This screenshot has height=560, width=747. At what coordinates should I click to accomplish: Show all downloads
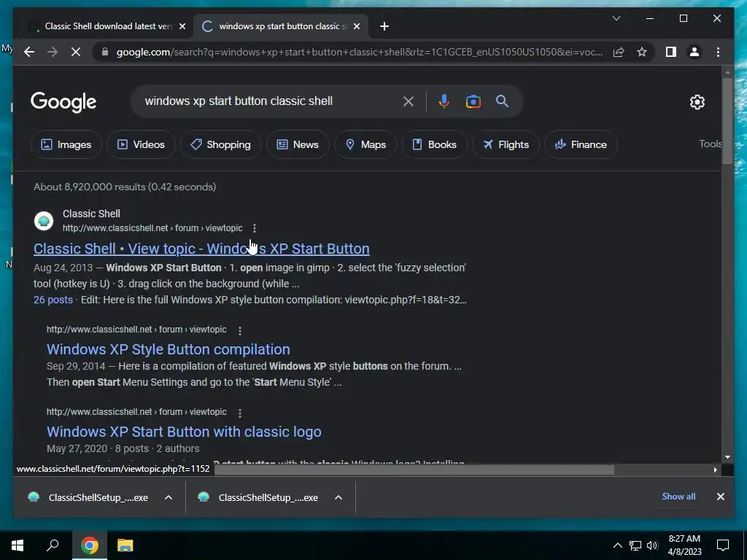(x=678, y=496)
